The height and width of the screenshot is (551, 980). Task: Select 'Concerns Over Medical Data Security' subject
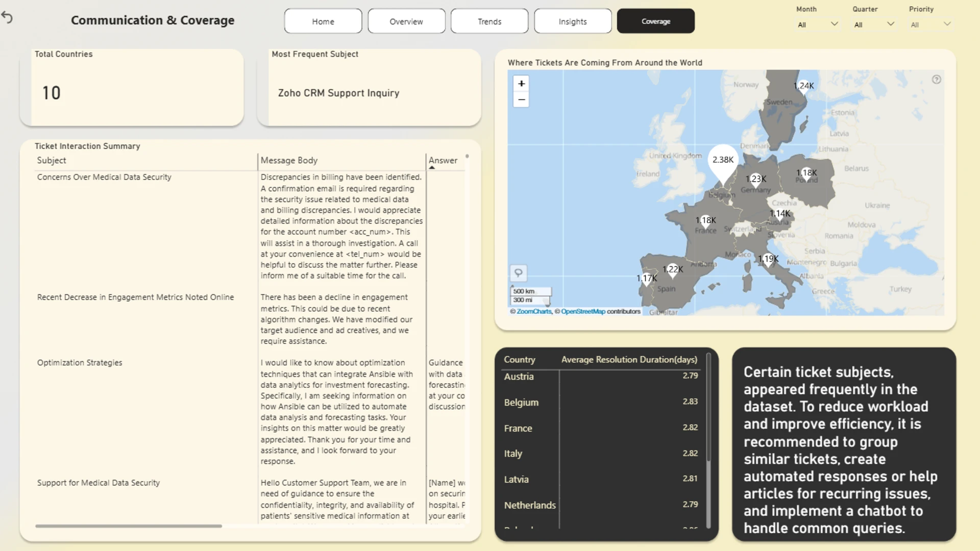(104, 177)
